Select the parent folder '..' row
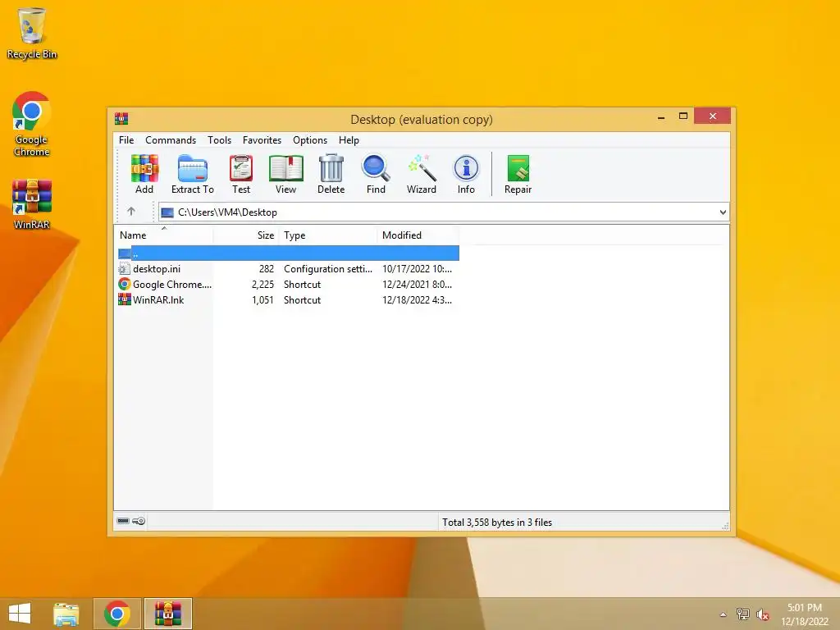The height and width of the screenshot is (630, 840). (288, 253)
